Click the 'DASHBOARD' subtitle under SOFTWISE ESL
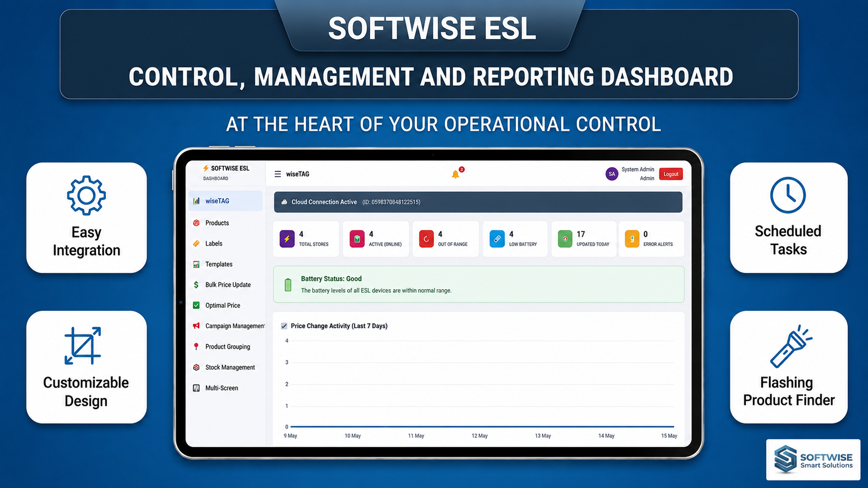Viewport: 868px width, 488px height. (x=215, y=179)
